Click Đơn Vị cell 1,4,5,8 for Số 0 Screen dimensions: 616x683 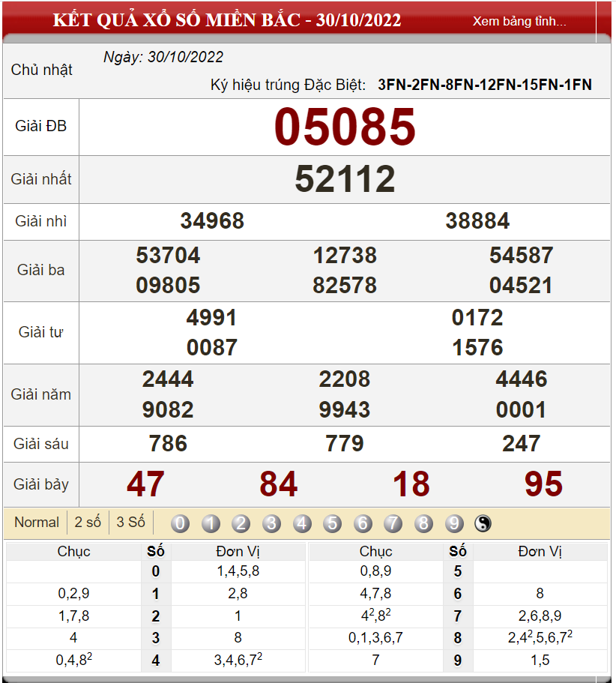(x=238, y=571)
